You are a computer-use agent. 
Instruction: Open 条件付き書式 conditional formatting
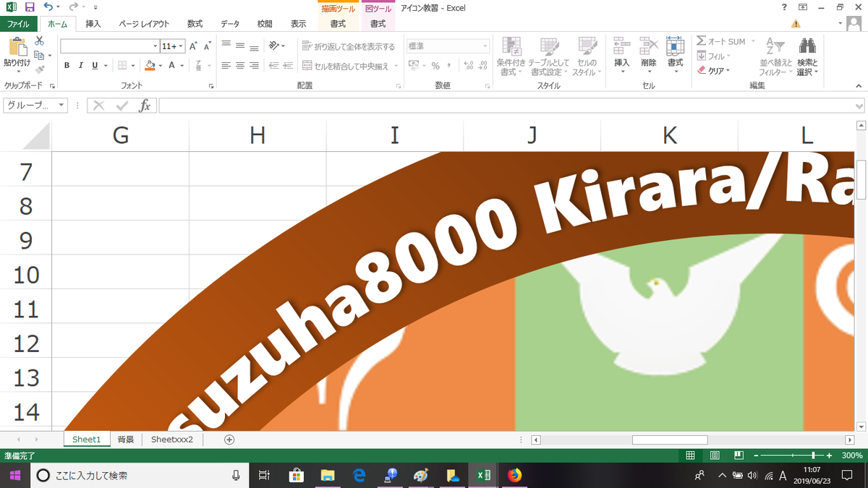click(x=511, y=58)
